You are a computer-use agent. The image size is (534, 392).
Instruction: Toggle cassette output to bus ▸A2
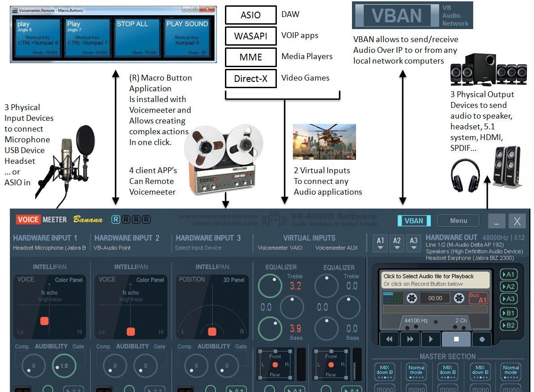click(x=509, y=287)
